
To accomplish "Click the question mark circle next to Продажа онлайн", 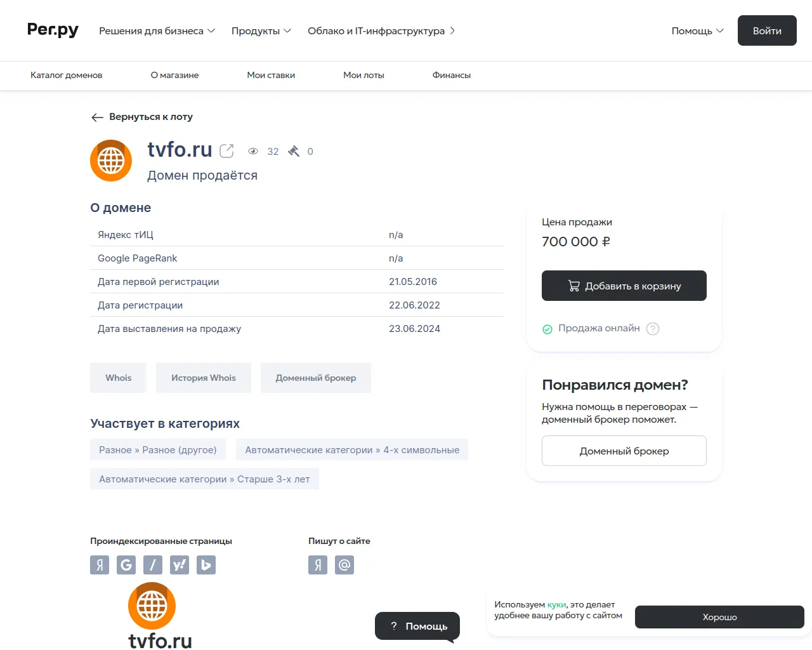I will (x=653, y=329).
